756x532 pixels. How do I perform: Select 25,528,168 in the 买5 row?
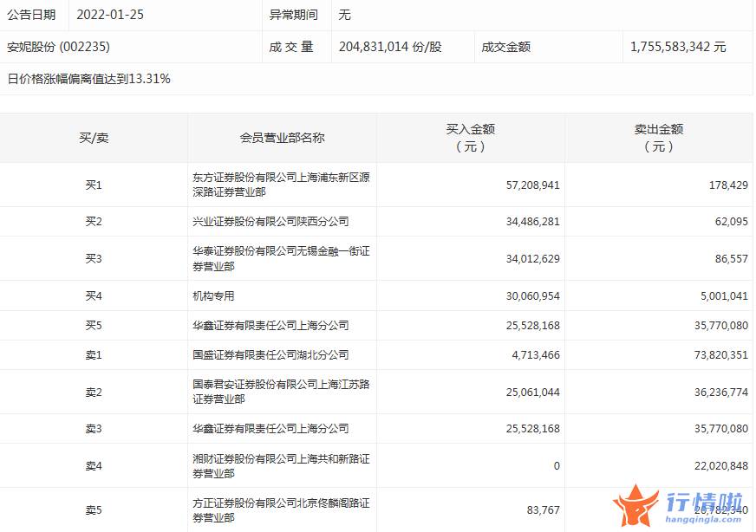[533, 326]
